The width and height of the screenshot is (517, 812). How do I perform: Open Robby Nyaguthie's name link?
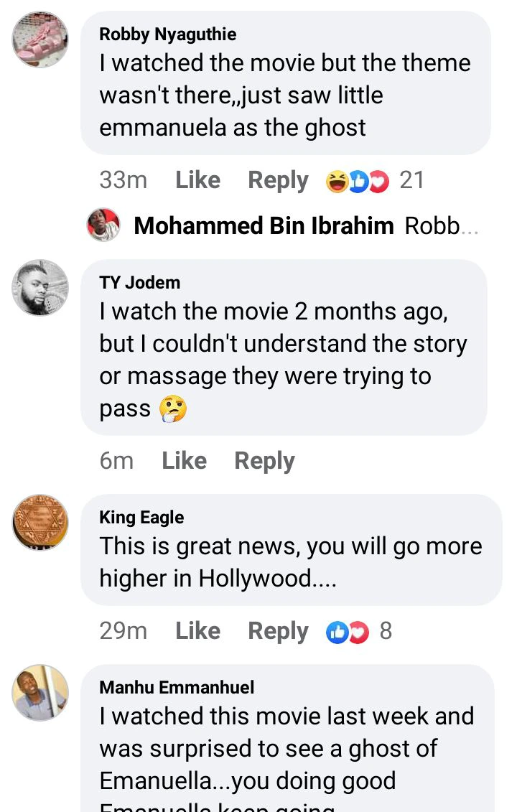(168, 34)
